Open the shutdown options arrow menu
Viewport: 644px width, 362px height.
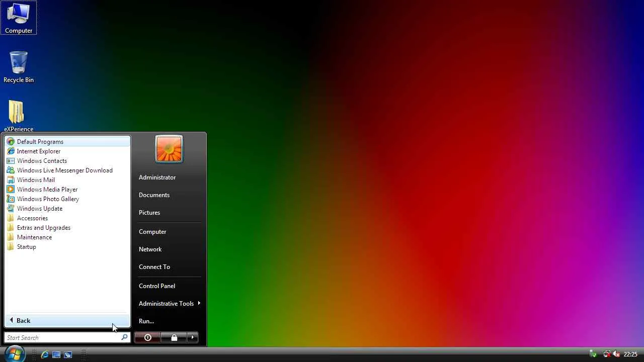click(193, 337)
